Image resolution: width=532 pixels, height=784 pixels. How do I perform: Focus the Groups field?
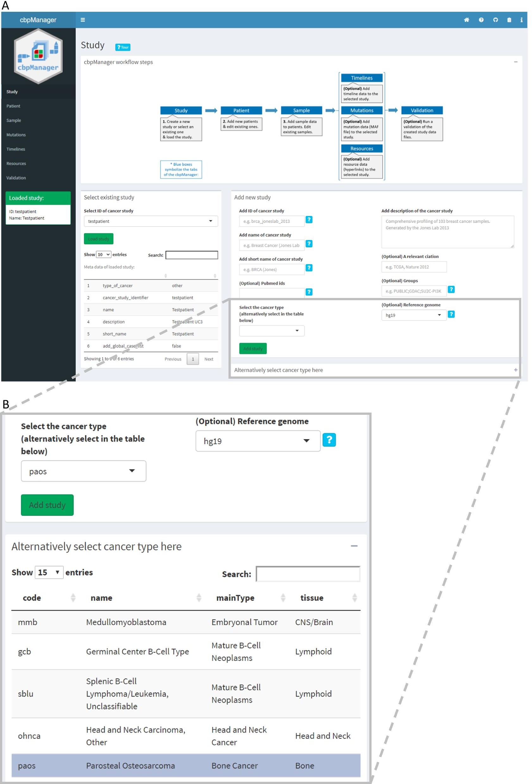pyautogui.click(x=414, y=291)
